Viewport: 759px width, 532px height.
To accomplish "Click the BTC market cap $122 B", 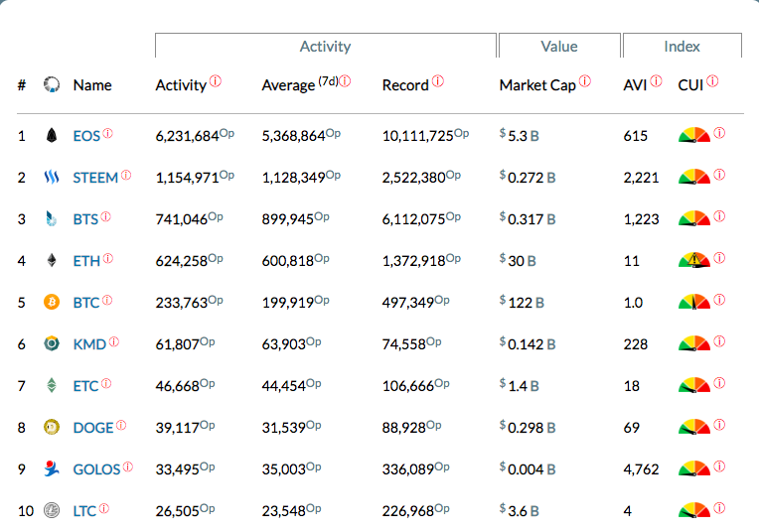I will (522, 303).
